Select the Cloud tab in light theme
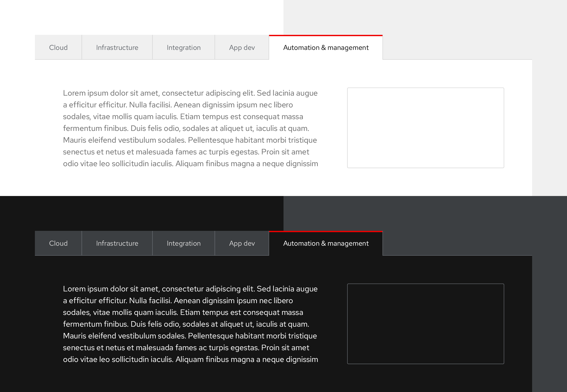Screen dimensions: 567x392 pos(58,47)
